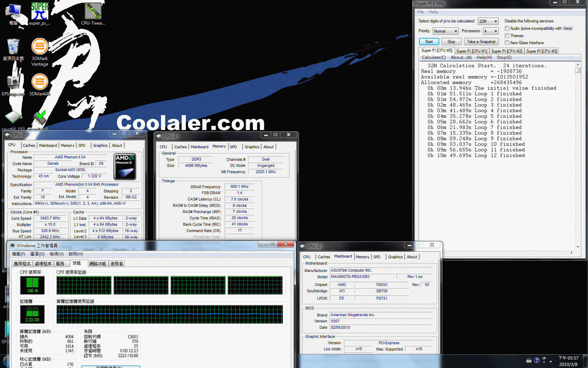Open the cpuz64 desktop shortcut
This screenshot has width=588, height=368.
pos(13,120)
